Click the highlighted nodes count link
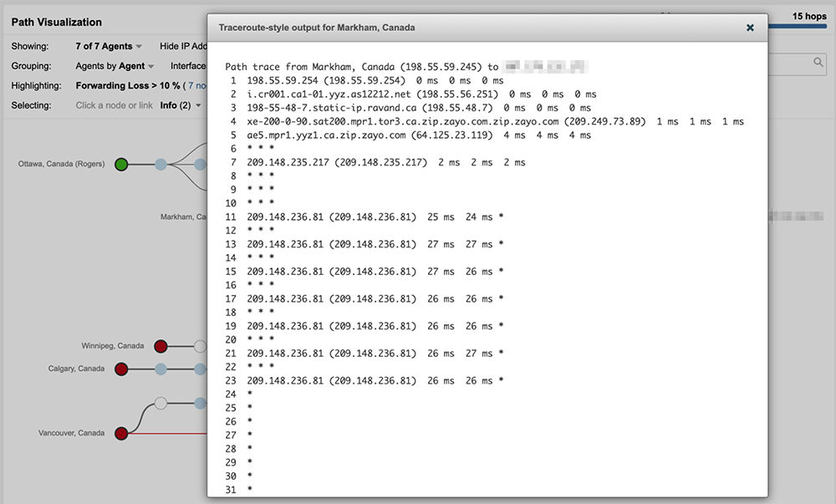836x504 pixels. pyautogui.click(x=197, y=86)
